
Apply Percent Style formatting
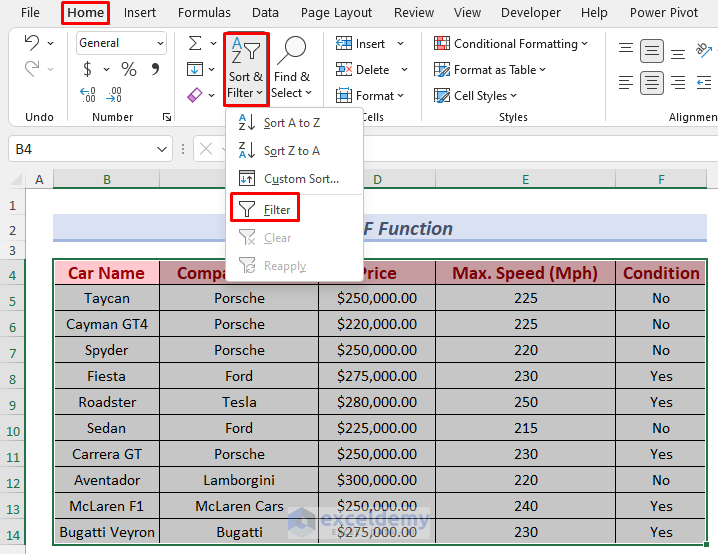[129, 69]
